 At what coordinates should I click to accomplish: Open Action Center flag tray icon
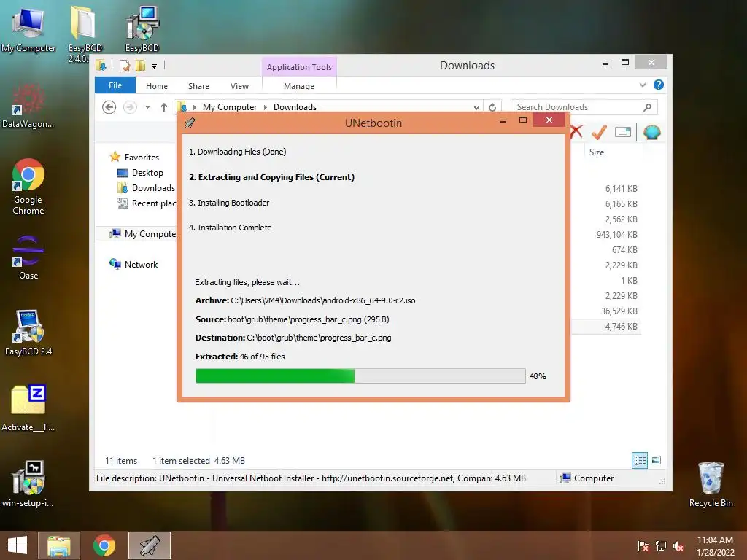click(643, 545)
